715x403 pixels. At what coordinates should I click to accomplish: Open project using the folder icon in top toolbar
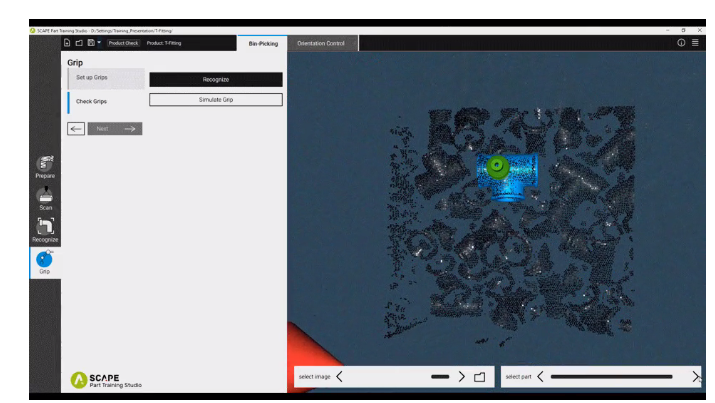coord(79,43)
